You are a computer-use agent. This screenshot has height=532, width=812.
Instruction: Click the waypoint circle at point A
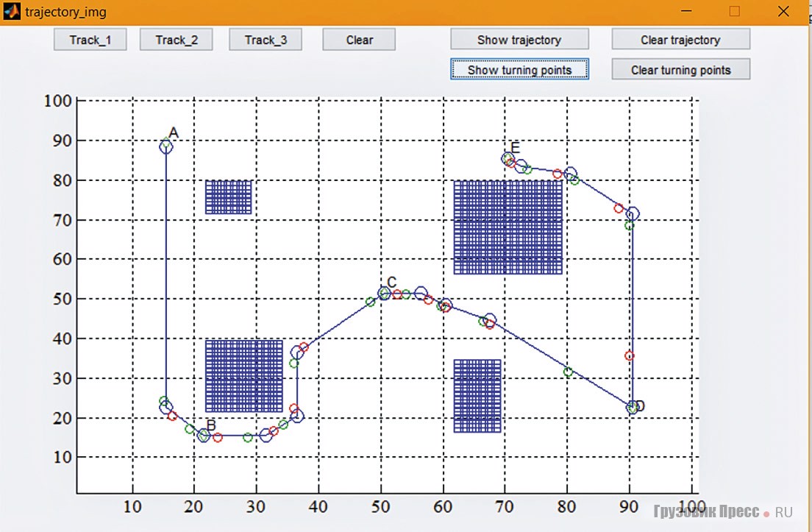(166, 146)
